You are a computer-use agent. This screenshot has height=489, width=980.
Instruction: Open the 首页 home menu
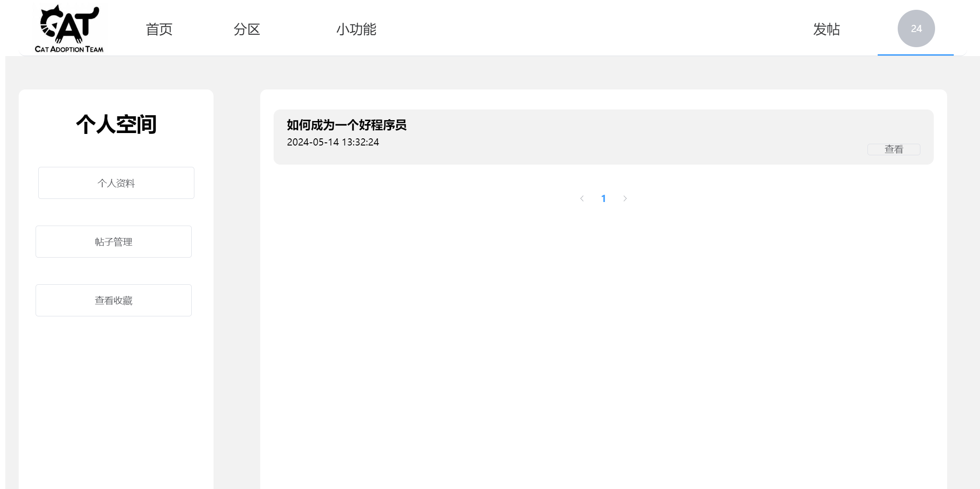point(159,29)
